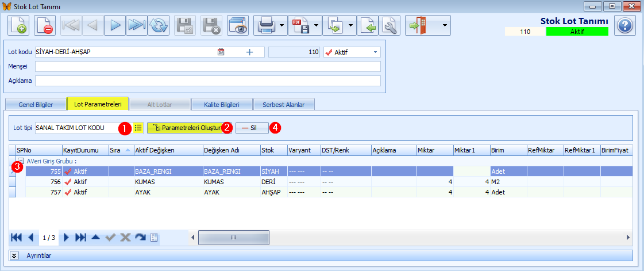
Task: Select the AYAK cell under Değişken Adı
Action: point(232,192)
